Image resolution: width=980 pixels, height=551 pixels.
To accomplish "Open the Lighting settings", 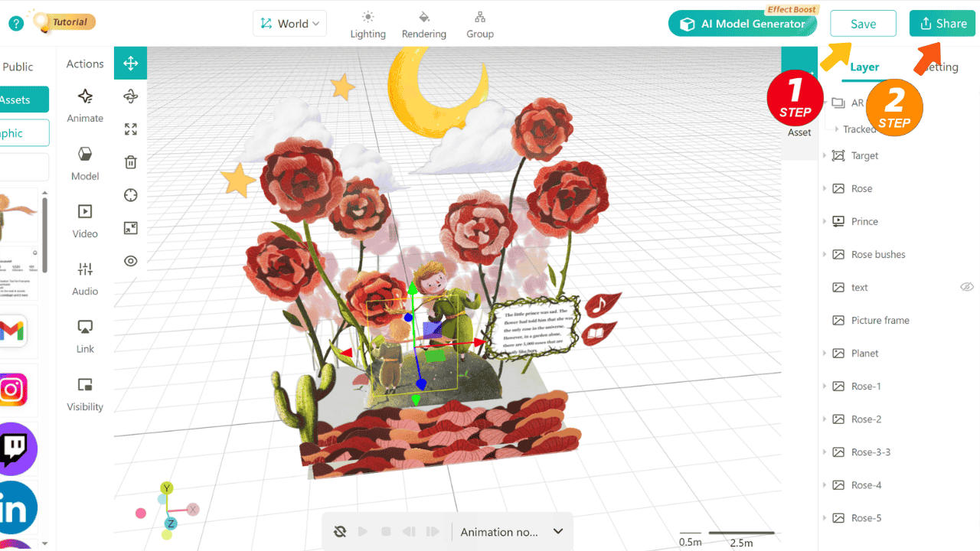I will [367, 24].
